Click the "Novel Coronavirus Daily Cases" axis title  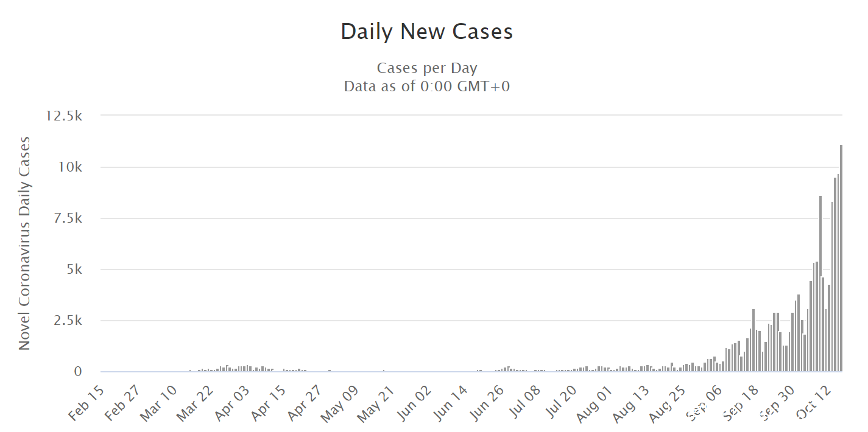tap(24, 243)
